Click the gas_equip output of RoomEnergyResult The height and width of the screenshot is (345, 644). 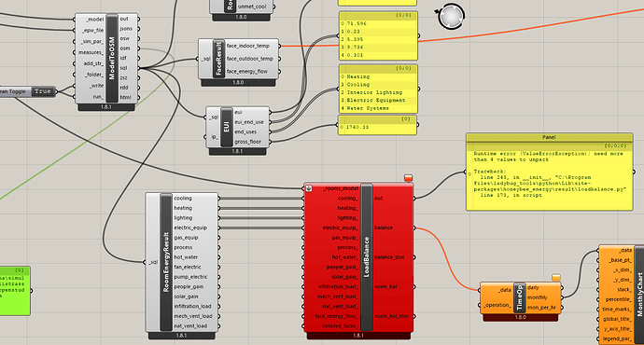[x=186, y=238]
